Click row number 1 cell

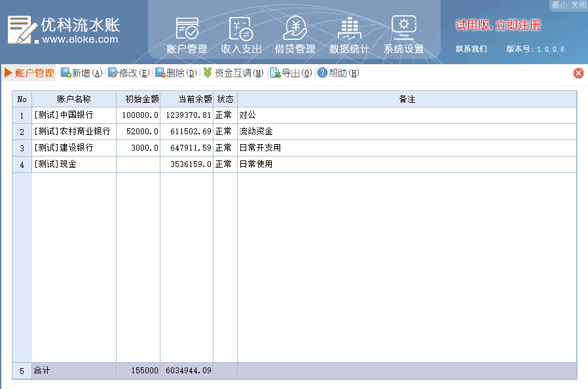22,115
